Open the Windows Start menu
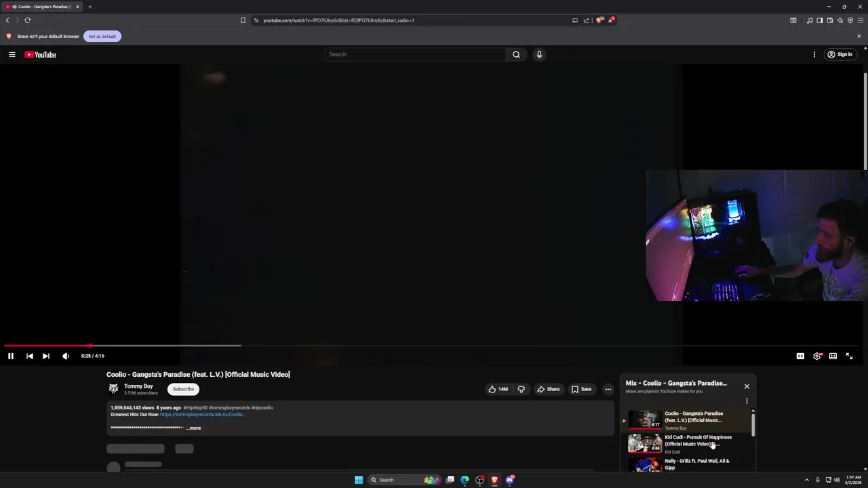Image resolution: width=868 pixels, height=488 pixels. [x=359, y=480]
